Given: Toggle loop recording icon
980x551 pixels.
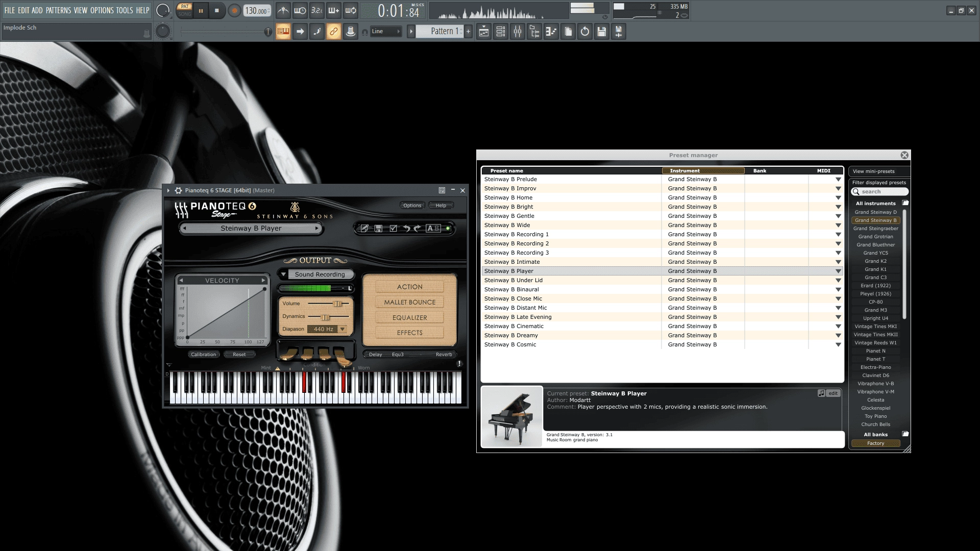Looking at the screenshot, I should [x=351, y=10].
